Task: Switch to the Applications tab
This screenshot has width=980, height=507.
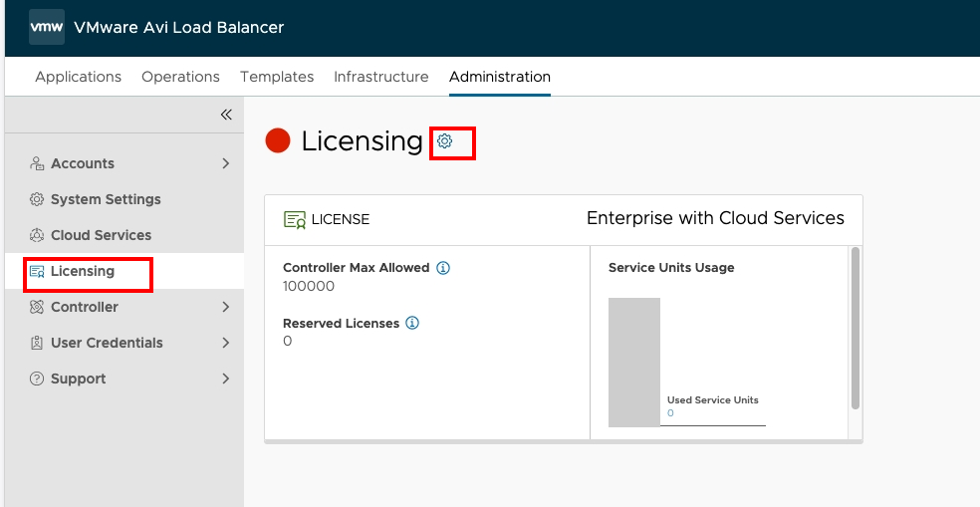Action: coord(78,77)
